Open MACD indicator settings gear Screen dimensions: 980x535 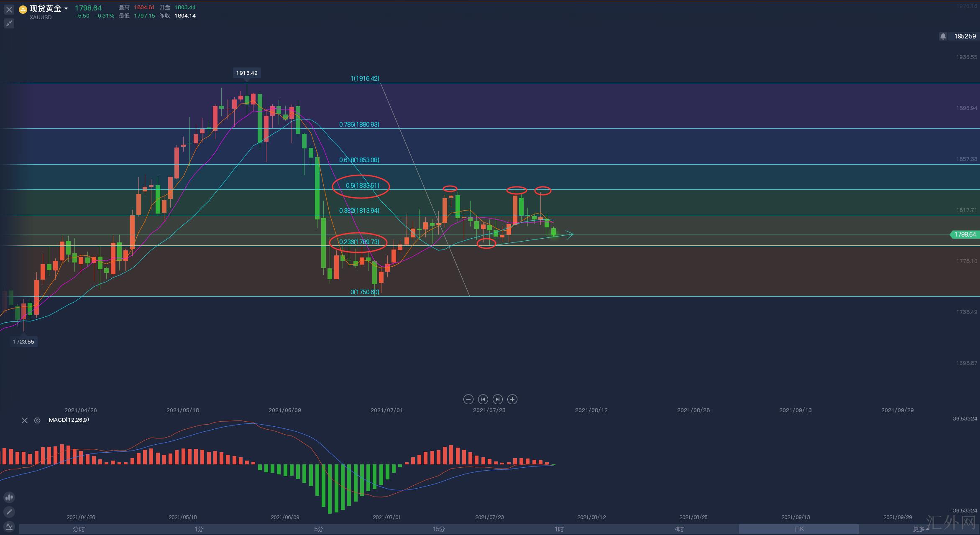(x=37, y=420)
